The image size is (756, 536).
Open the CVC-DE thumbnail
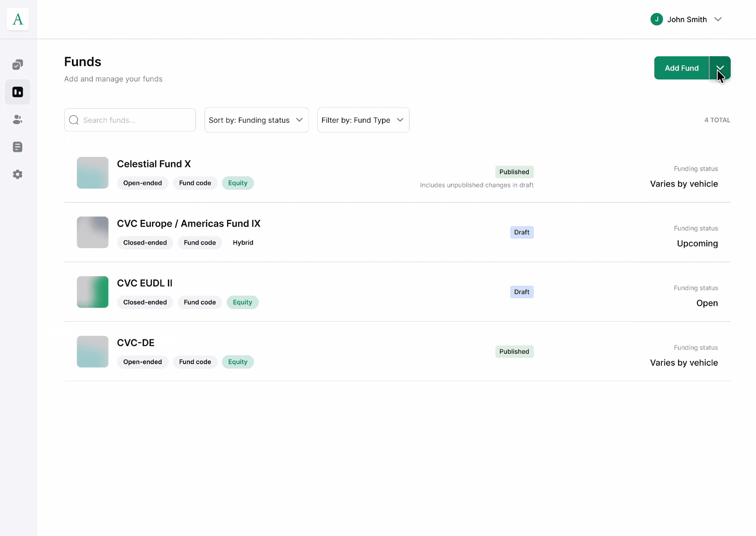(x=93, y=351)
